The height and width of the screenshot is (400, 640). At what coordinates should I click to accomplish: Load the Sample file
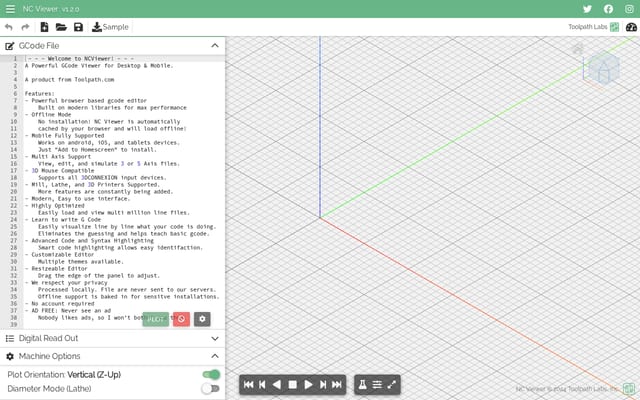click(x=110, y=27)
